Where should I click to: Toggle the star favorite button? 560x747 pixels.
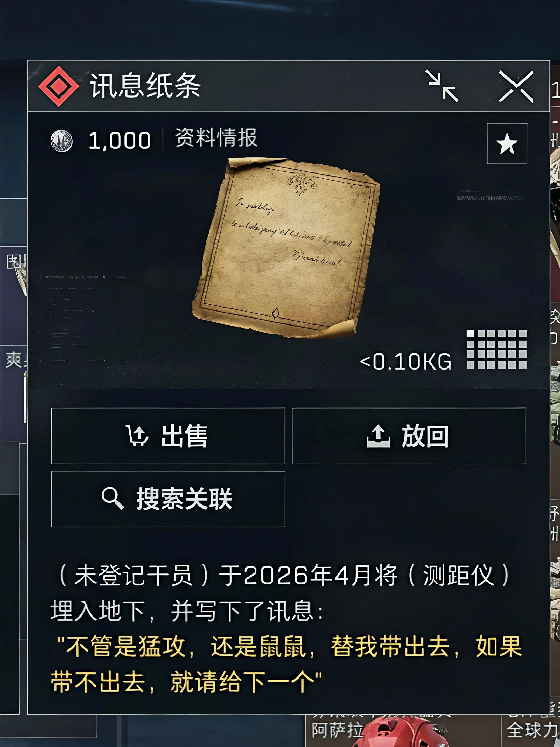tap(507, 143)
